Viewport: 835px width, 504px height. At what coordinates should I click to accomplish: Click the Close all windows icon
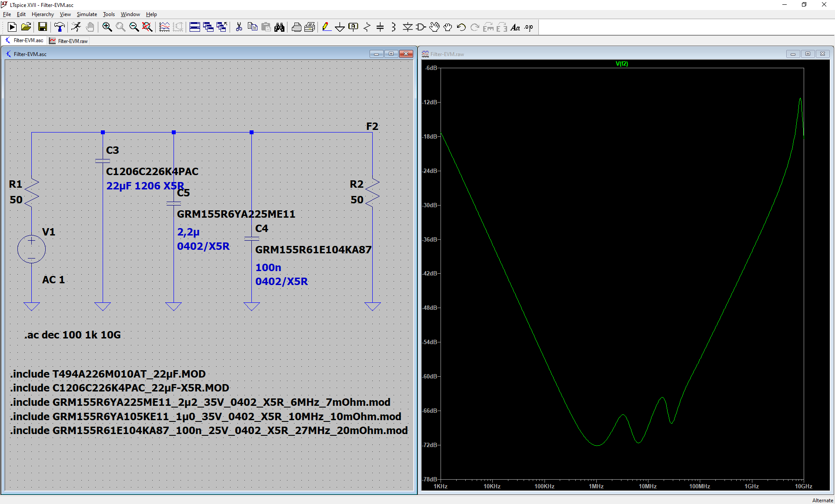222,27
